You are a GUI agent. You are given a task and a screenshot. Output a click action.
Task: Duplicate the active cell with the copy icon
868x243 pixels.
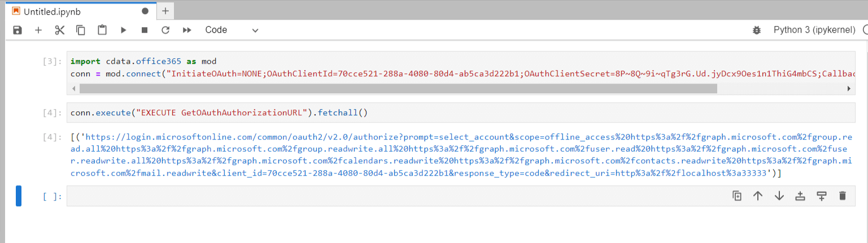[x=737, y=196]
